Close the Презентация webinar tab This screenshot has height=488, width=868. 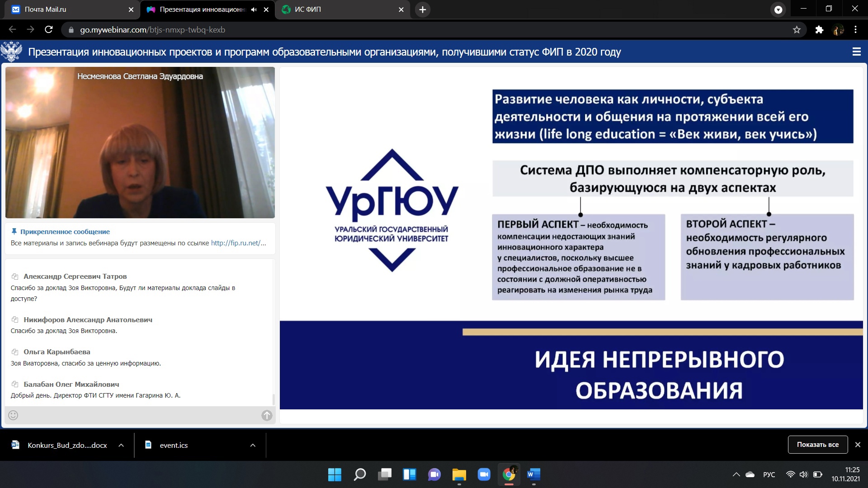[266, 9]
